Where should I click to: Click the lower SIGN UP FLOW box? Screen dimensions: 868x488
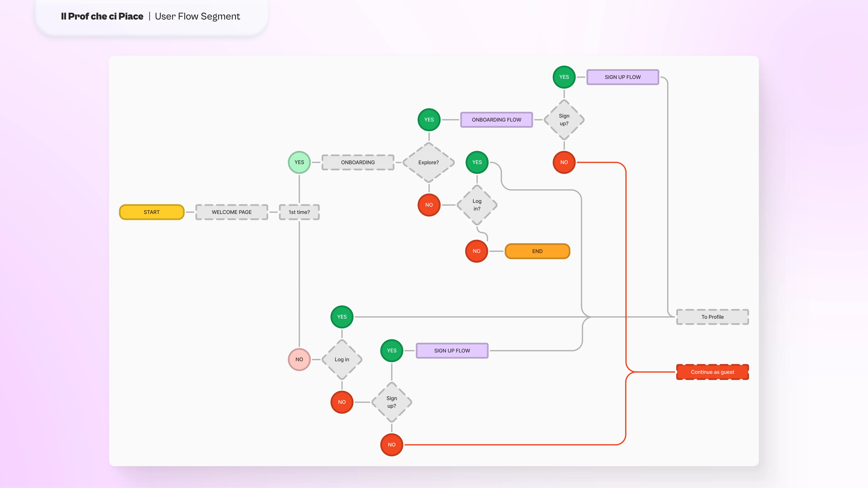[452, 351]
